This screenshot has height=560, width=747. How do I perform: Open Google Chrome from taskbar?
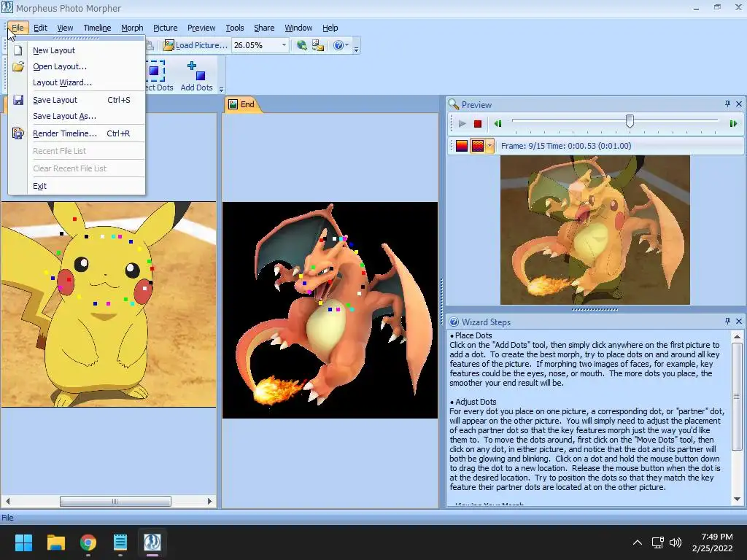[x=88, y=542]
